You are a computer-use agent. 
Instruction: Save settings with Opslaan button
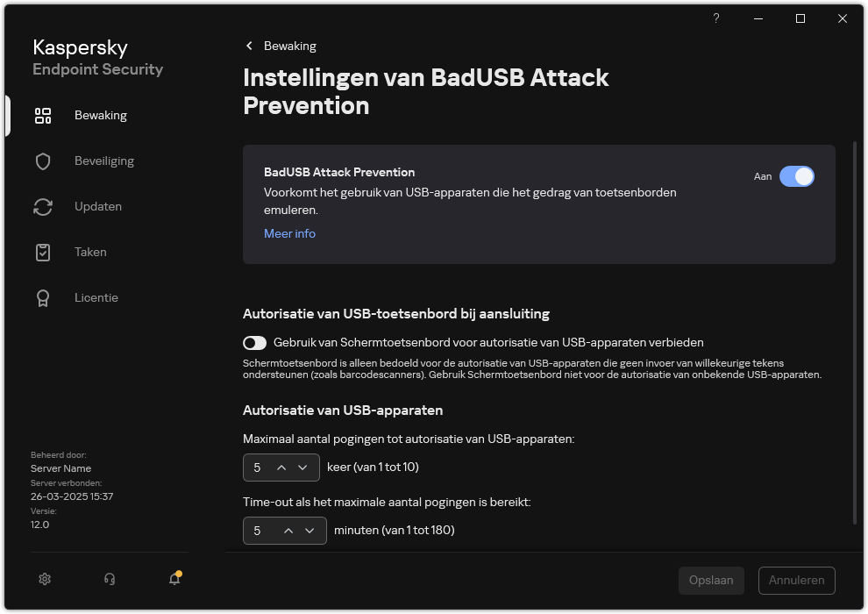pyautogui.click(x=711, y=580)
